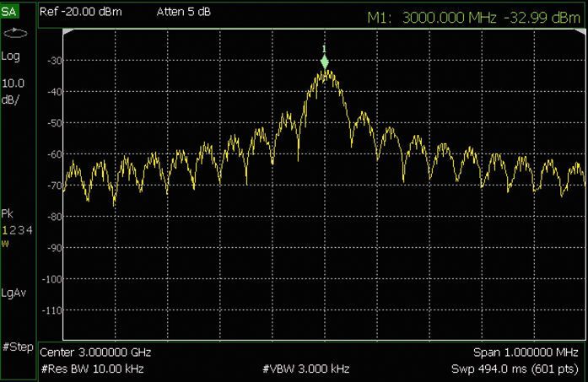The width and height of the screenshot is (588, 382).
Task: Select marker 1 diamond on trace peak
Action: point(325,62)
